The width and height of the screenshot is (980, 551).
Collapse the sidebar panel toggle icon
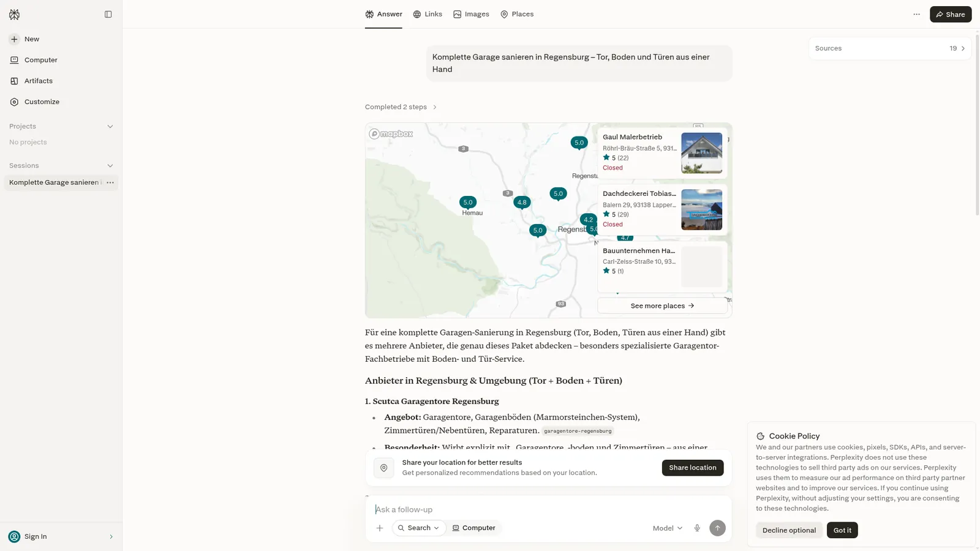click(108, 14)
